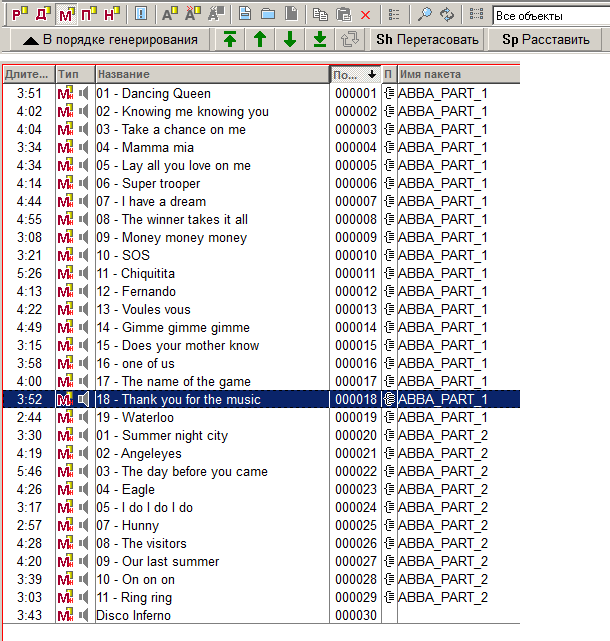Click the green move-to-bottom arrow
Screen dimensions: 610x641
pyautogui.click(x=320, y=40)
